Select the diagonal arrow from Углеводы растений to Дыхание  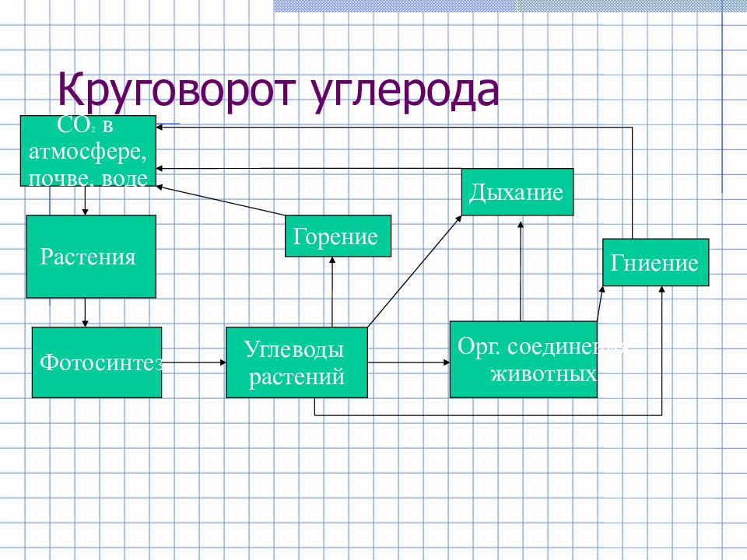[416, 271]
